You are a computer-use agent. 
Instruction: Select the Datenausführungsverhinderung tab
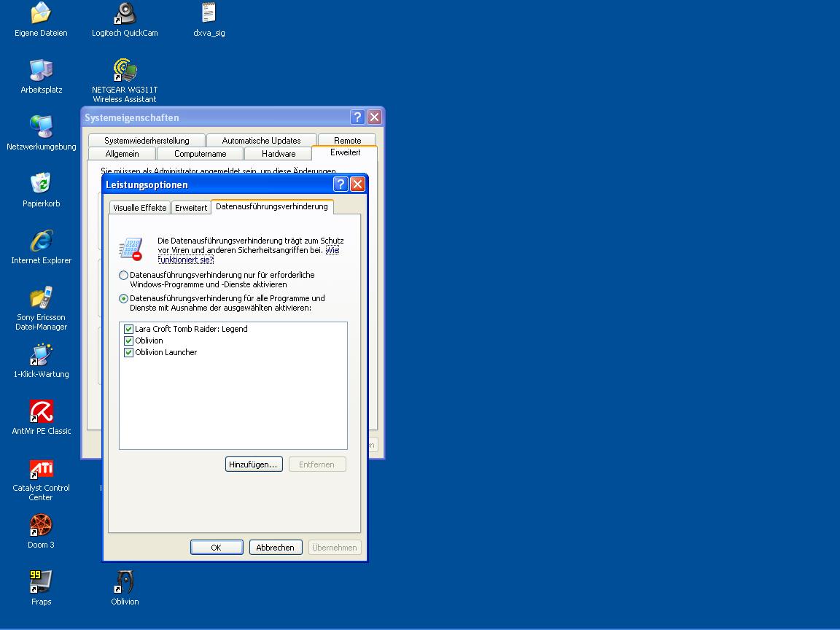pyautogui.click(x=272, y=207)
